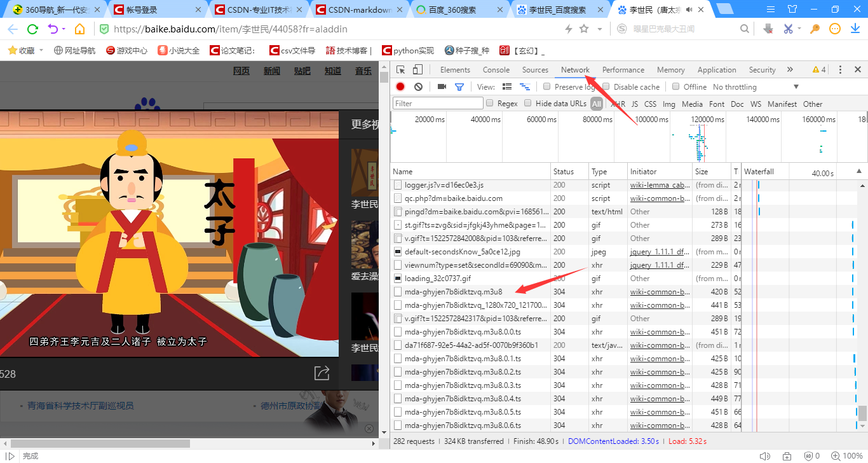The height and width of the screenshot is (463, 868).
Task: Select the All filter type
Action: (x=596, y=104)
